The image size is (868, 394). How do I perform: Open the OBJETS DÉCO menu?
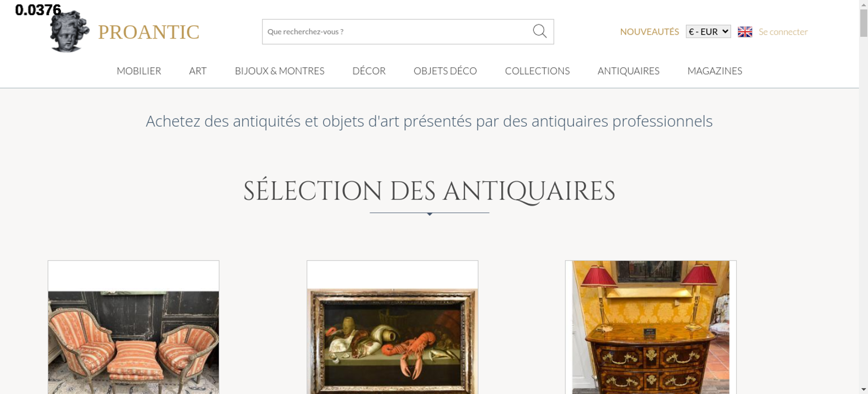point(445,71)
